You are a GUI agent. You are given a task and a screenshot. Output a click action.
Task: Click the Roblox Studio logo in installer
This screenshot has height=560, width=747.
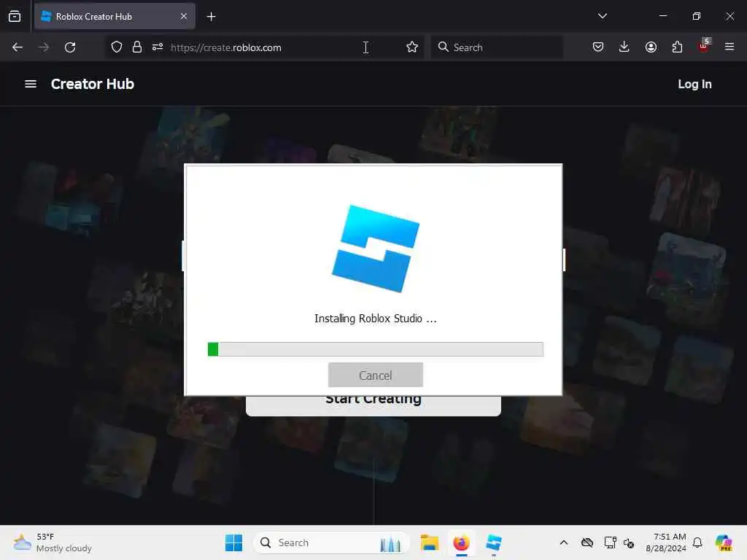pos(376,248)
